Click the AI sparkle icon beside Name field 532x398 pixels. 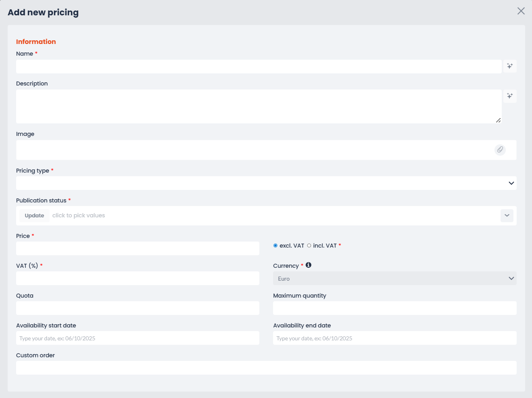click(x=510, y=66)
